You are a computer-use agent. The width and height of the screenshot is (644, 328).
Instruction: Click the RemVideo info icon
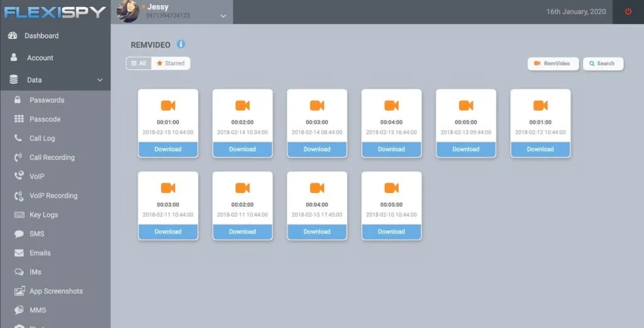point(180,45)
